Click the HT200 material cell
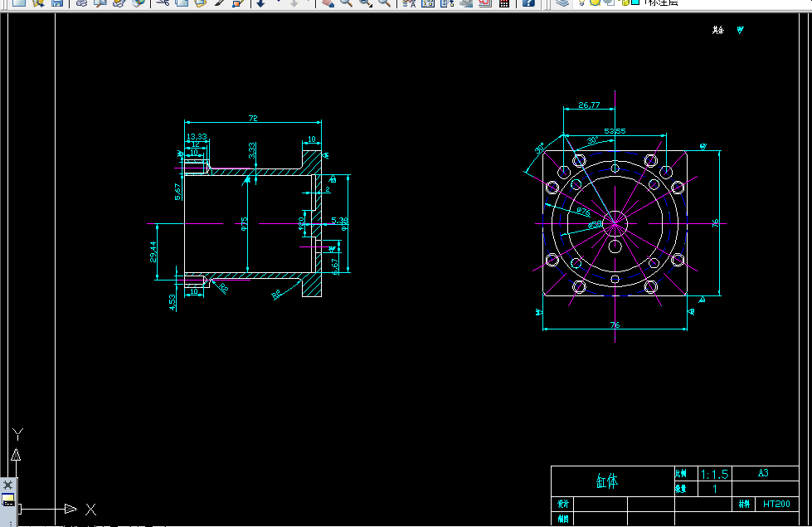Viewport: 812px width, 527px height. coord(776,504)
